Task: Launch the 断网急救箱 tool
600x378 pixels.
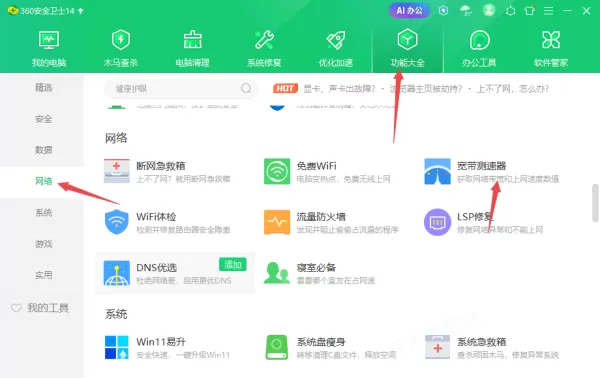Action: tap(168, 171)
